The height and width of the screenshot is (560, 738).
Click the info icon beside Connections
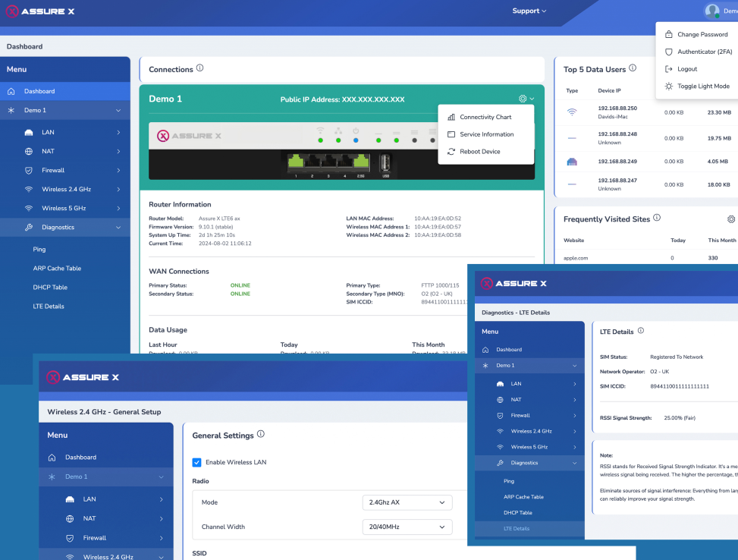[200, 68]
